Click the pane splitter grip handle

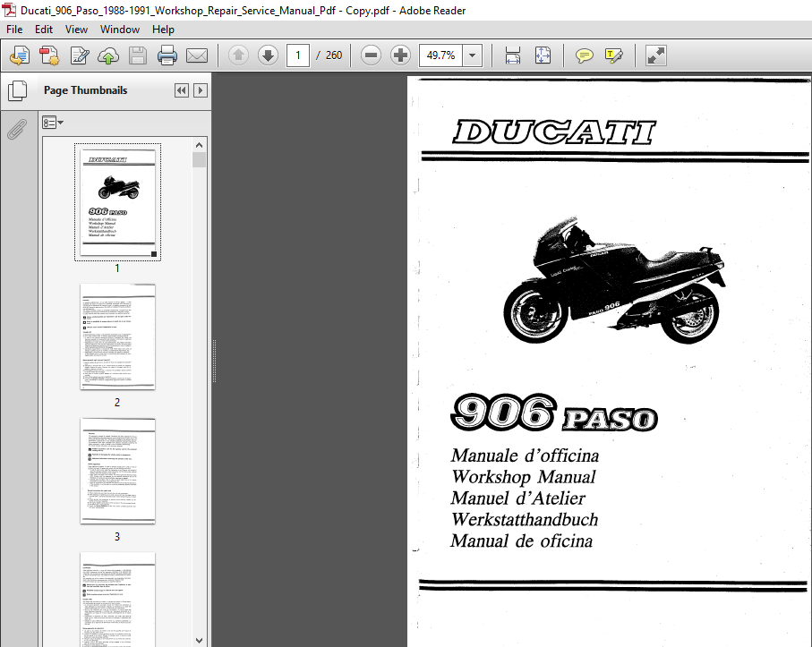point(214,361)
